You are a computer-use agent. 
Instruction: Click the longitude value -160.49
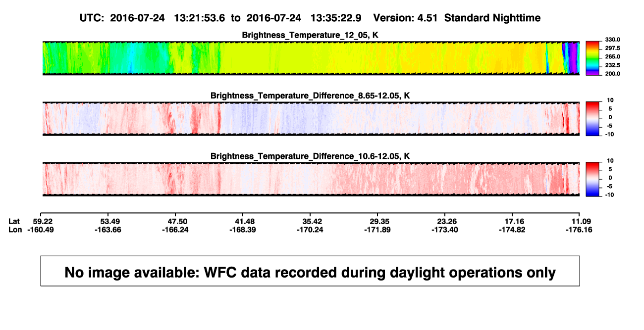(41, 230)
